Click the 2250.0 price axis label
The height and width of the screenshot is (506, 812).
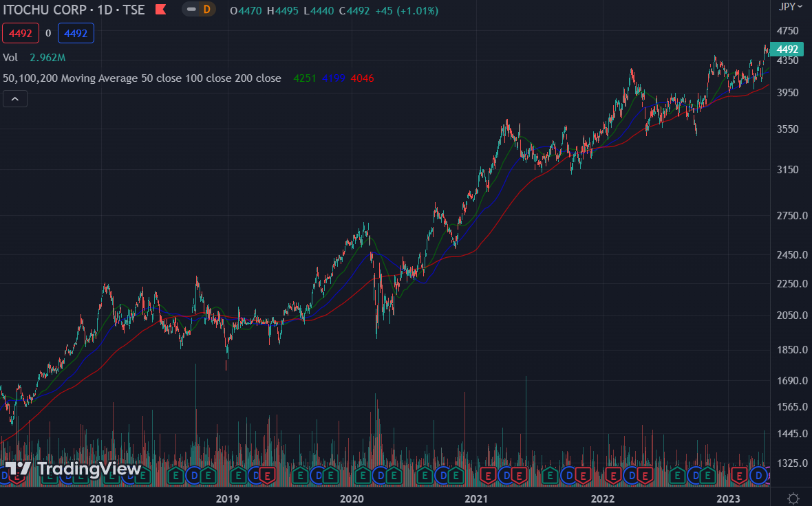[x=792, y=283]
